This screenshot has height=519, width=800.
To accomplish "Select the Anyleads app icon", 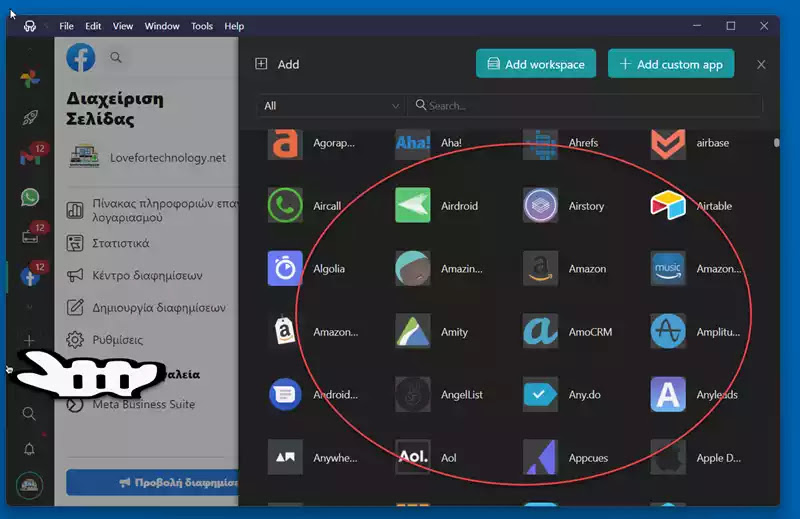I will [x=668, y=394].
